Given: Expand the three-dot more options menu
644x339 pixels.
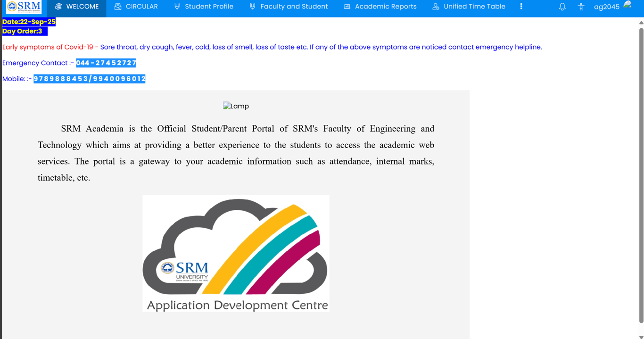Looking at the screenshot, I should (x=521, y=7).
